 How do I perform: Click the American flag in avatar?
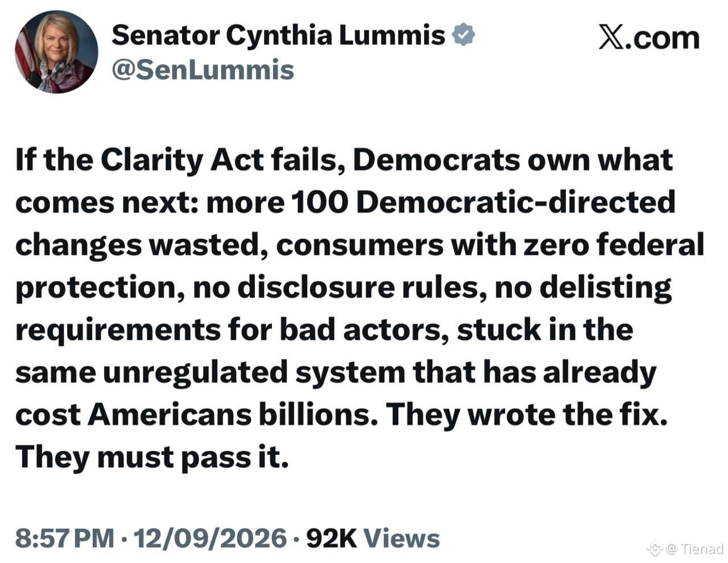[24, 54]
